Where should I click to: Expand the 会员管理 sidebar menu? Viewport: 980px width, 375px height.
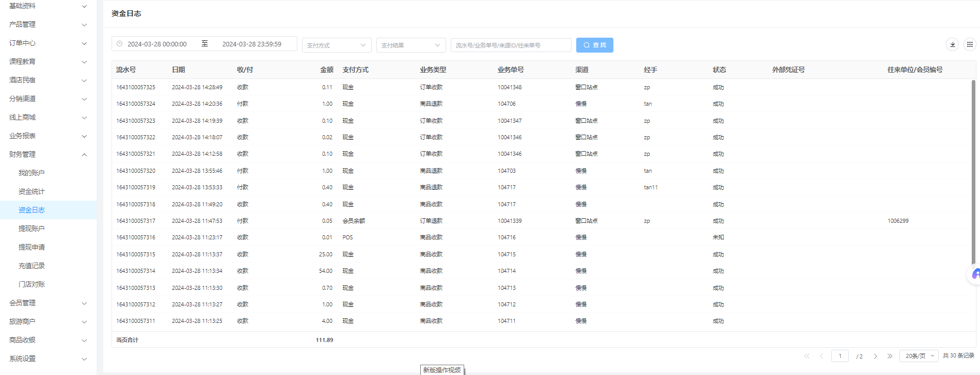point(48,303)
